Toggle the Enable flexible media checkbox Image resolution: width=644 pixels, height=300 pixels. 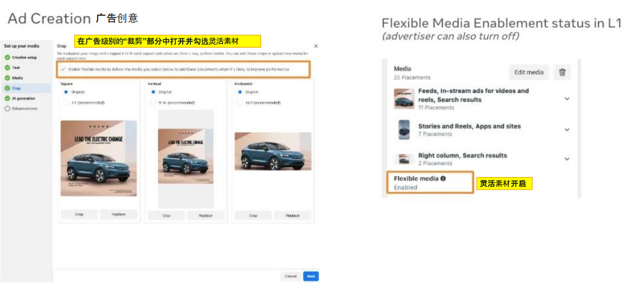(63, 70)
